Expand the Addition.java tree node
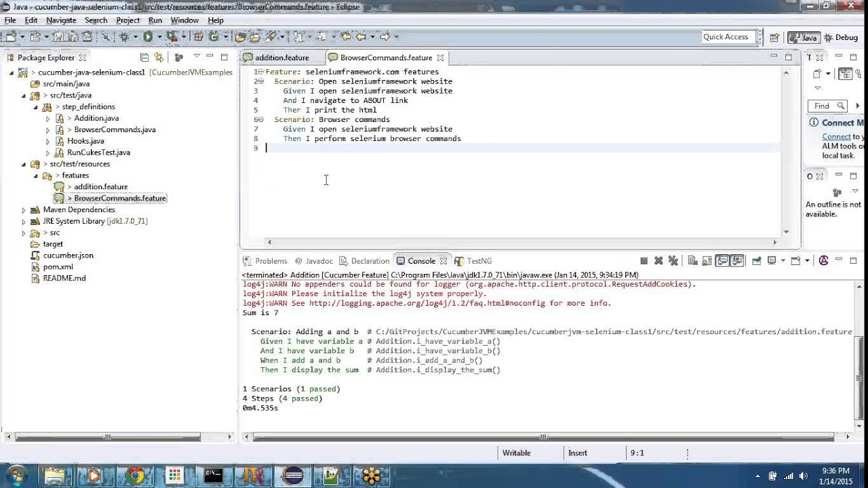868x488 pixels. 48,119
